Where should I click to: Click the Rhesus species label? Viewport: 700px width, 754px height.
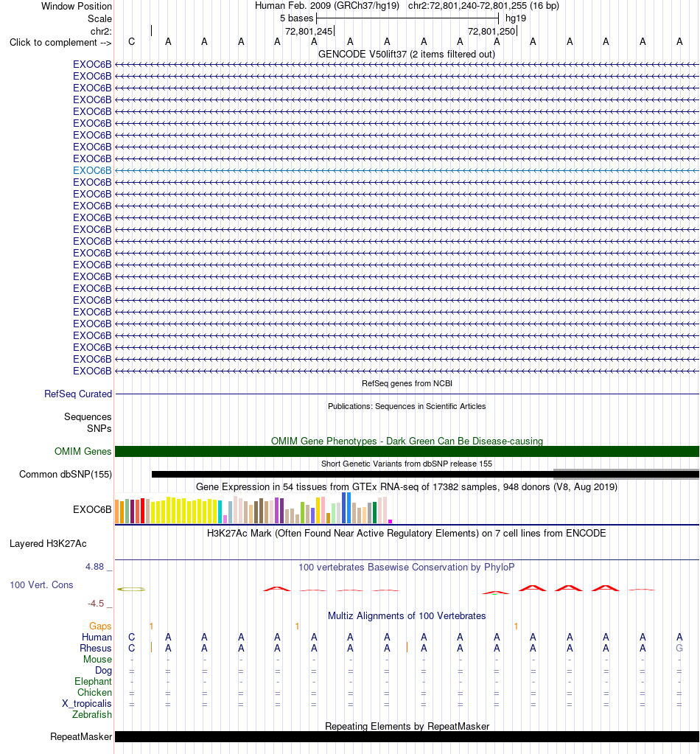pos(96,648)
